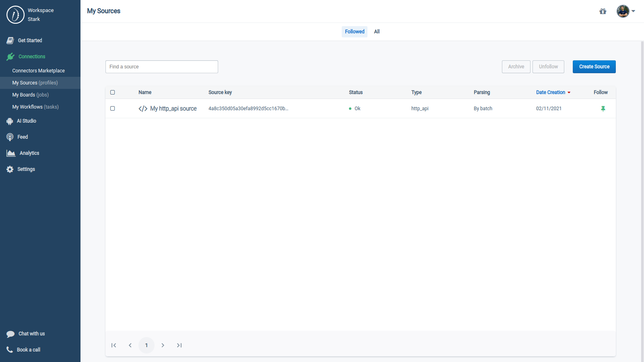Go to the next page chevron

(163, 345)
